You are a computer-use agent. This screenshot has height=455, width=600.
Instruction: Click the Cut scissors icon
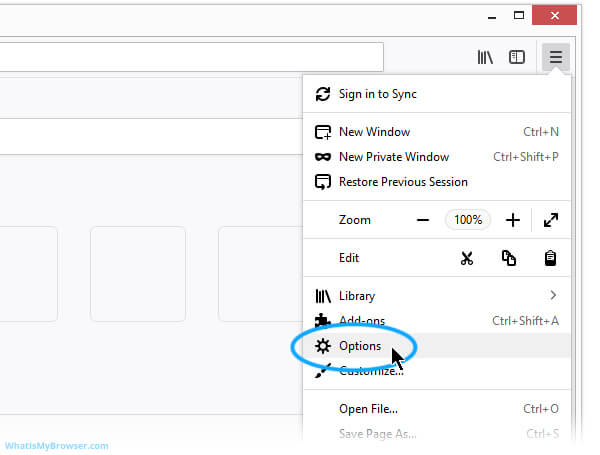pos(466,258)
